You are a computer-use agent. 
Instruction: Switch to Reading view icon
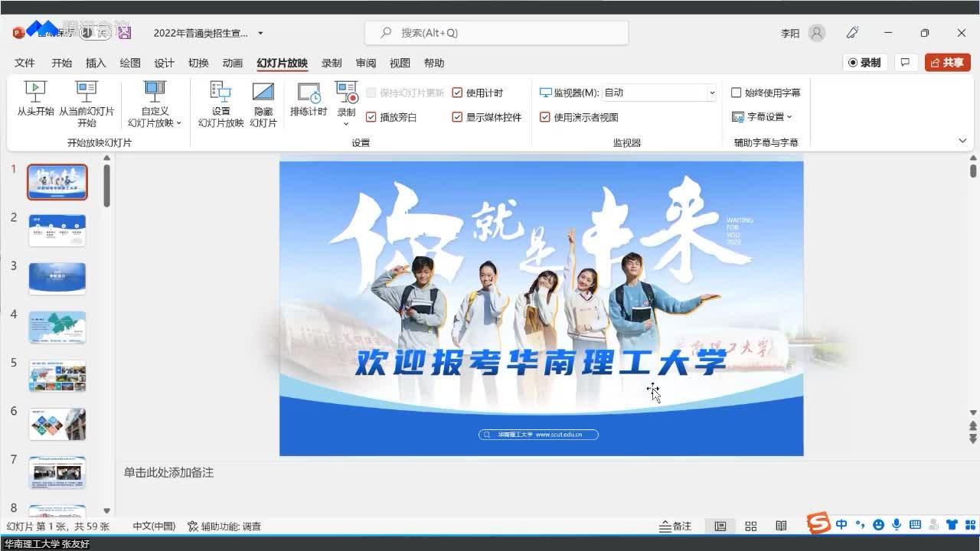(x=781, y=527)
